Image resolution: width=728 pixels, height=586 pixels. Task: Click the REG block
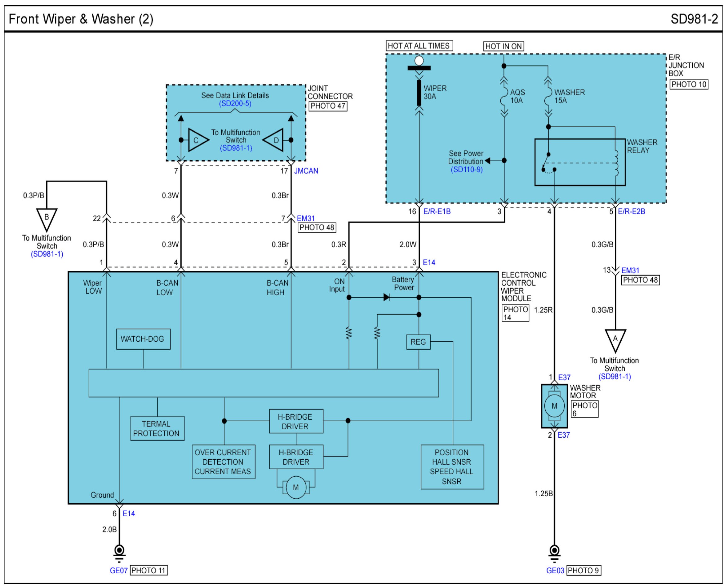(x=418, y=342)
